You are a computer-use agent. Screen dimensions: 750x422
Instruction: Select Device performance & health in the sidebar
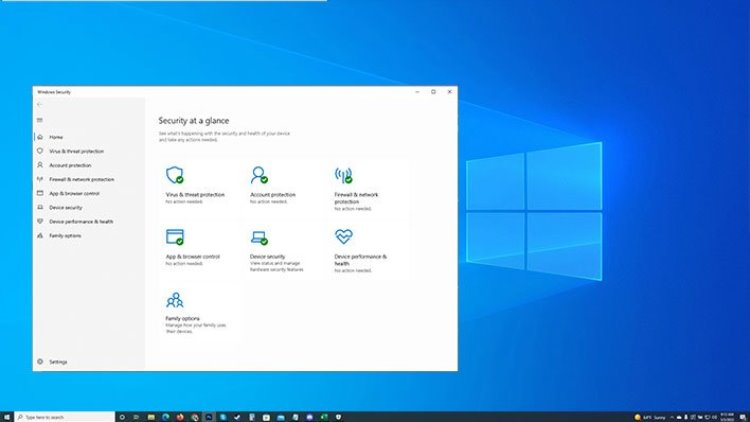pos(89,222)
